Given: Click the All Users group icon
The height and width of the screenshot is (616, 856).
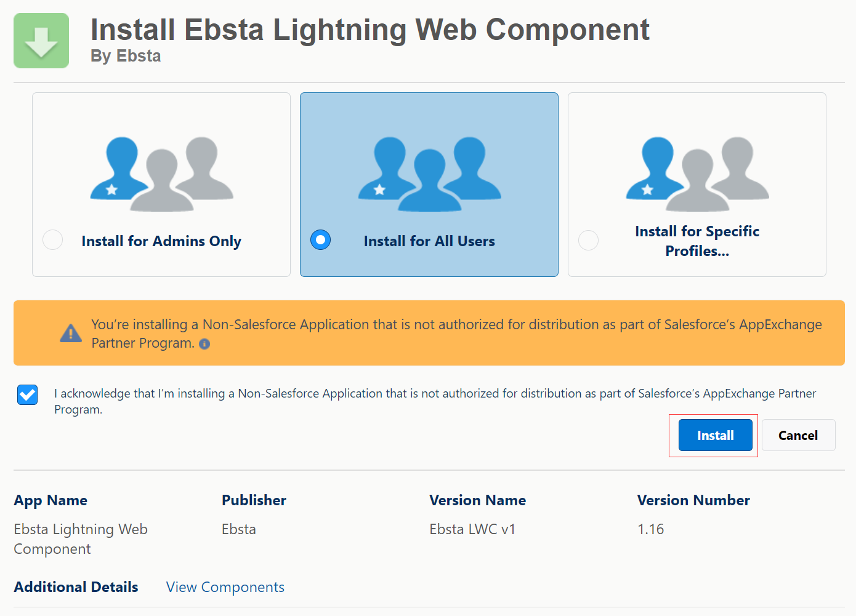Looking at the screenshot, I should coord(429,174).
